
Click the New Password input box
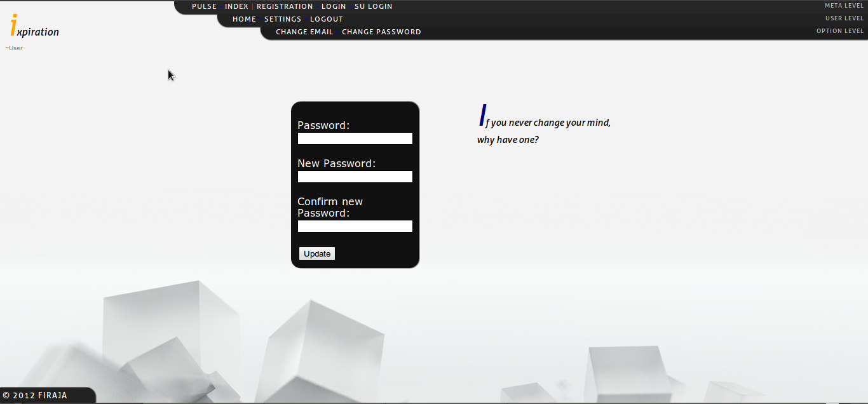click(x=355, y=177)
